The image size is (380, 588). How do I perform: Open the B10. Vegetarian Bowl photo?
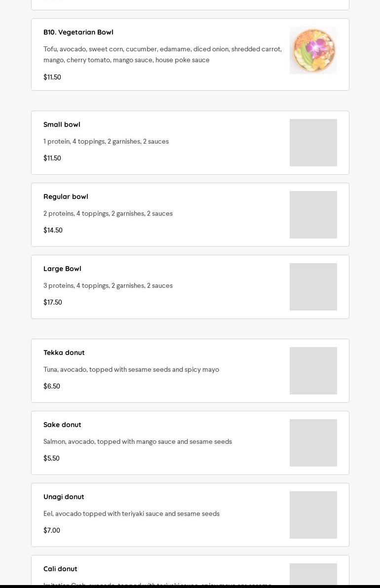313,50
